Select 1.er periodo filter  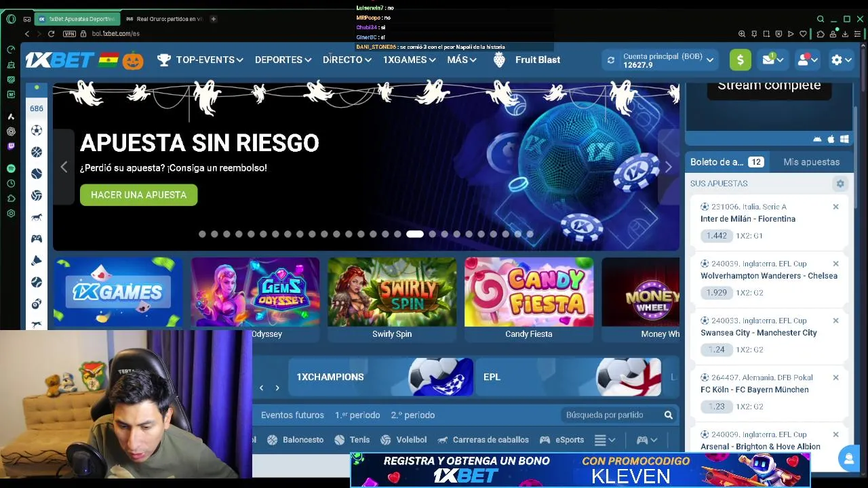357,415
